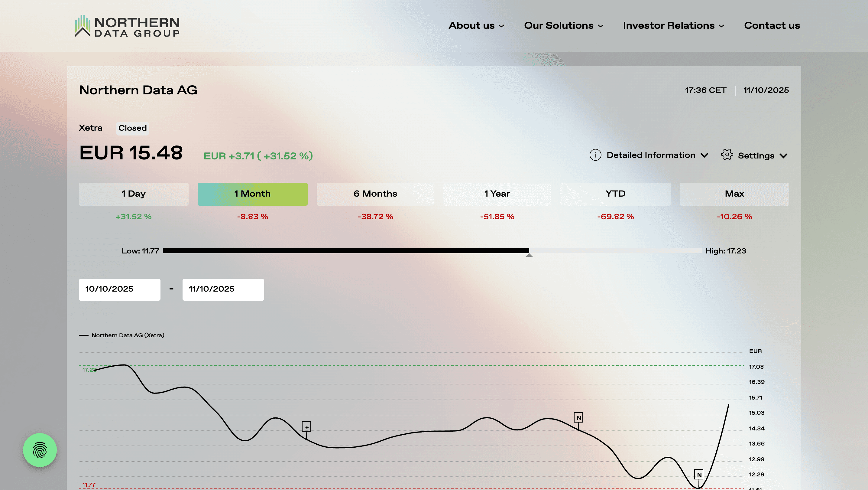
Task: Open the fingerprint cookie settings button
Action: tap(40, 450)
